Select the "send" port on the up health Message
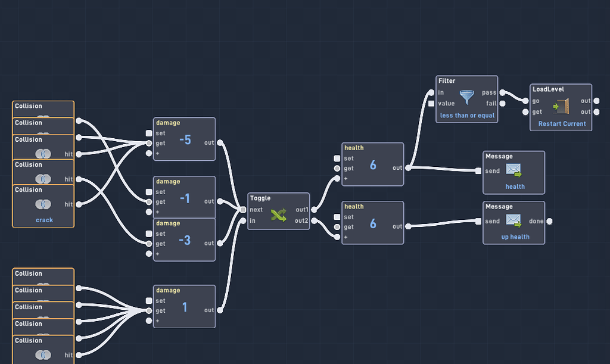 coord(478,221)
